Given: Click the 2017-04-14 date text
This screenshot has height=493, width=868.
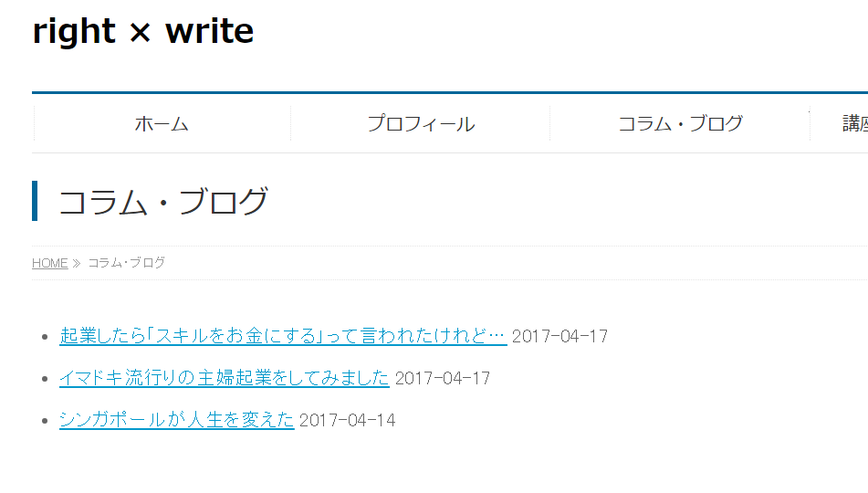Looking at the screenshot, I should click(348, 420).
